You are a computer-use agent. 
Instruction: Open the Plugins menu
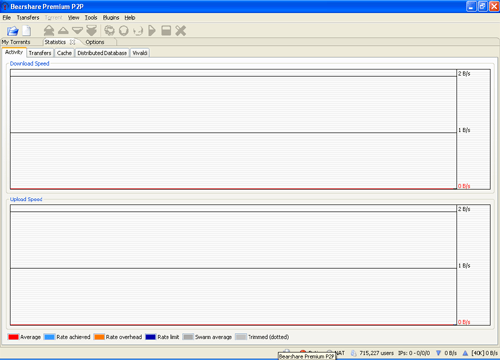(111, 18)
